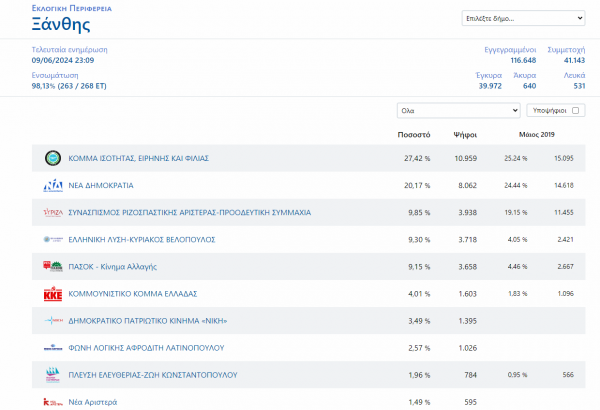Screen dimensions: 600x410
Task: Click the ΚΟΜΜΑ ΙΣΟΤΗΤΑΣ, ΕΙΡΗΝΗΣ ΚΑΙ ΦΙΛΙΑΣ party logo
Action: tap(53, 158)
